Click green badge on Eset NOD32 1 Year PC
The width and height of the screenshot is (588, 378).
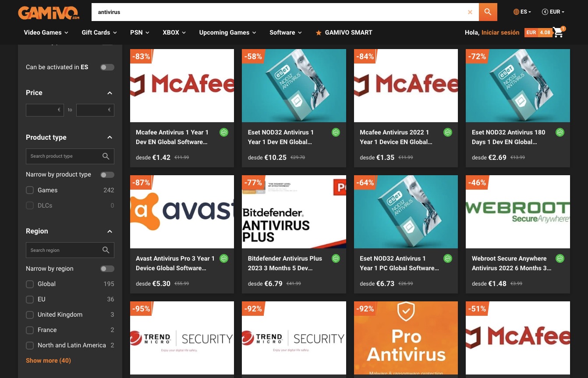tap(448, 258)
